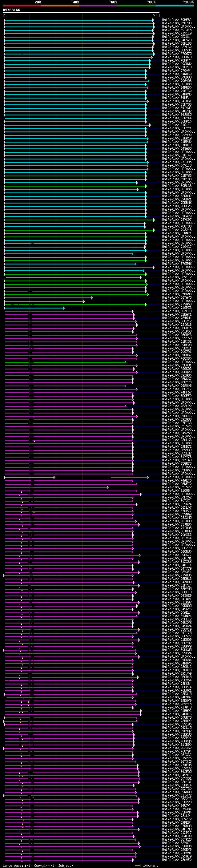Image resolution: width=197 pixels, height=868 pixels.
Task: Click hit label UniRef100_A9SMW0
Action: [x=176, y=64]
